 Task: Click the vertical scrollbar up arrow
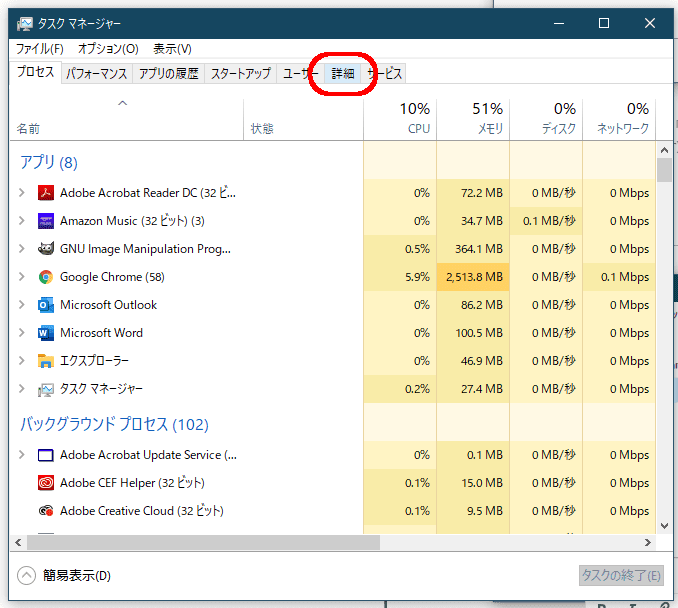tap(665, 150)
